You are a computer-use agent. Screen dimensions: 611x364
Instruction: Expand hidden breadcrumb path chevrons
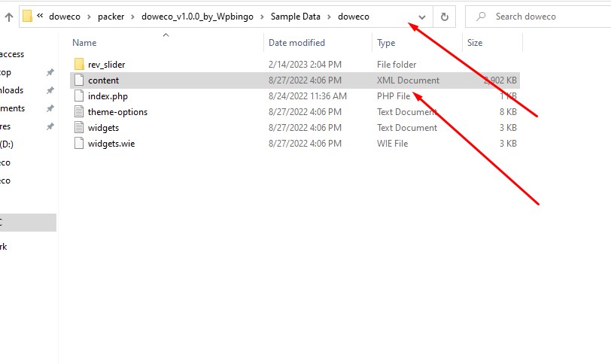pos(40,16)
